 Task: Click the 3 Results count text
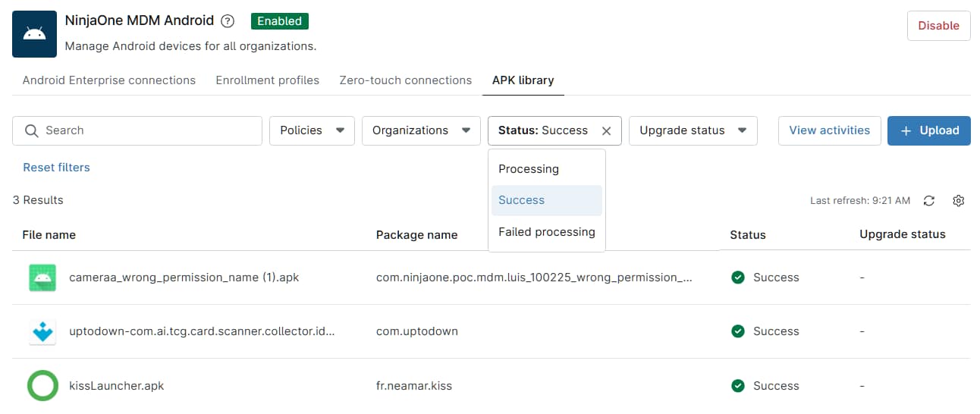[38, 200]
